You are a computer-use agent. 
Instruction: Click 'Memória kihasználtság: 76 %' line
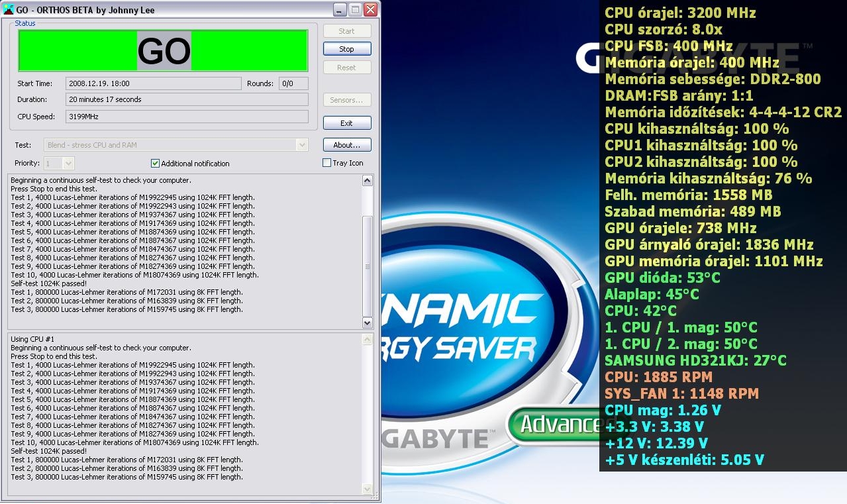[708, 178]
